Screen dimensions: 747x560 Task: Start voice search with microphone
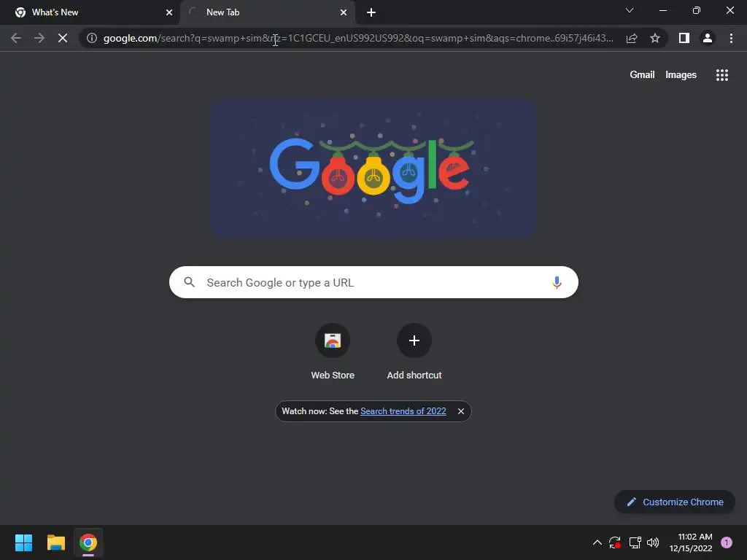[x=557, y=282]
